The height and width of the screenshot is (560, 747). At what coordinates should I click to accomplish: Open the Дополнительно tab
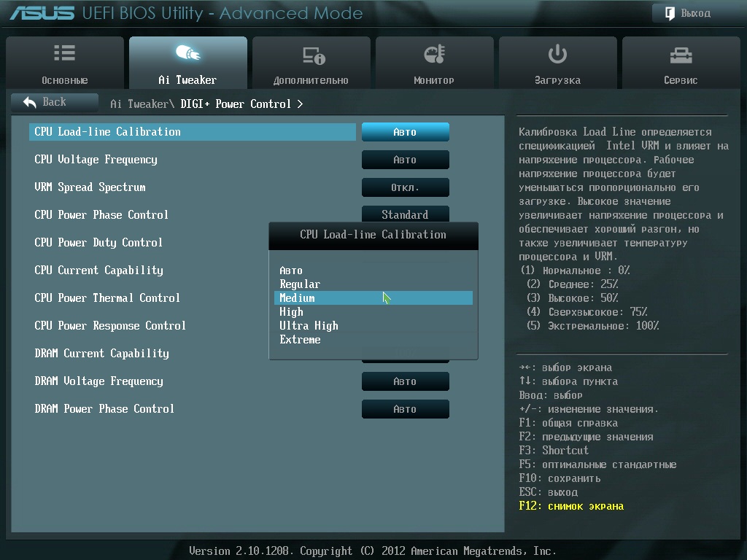point(311,63)
